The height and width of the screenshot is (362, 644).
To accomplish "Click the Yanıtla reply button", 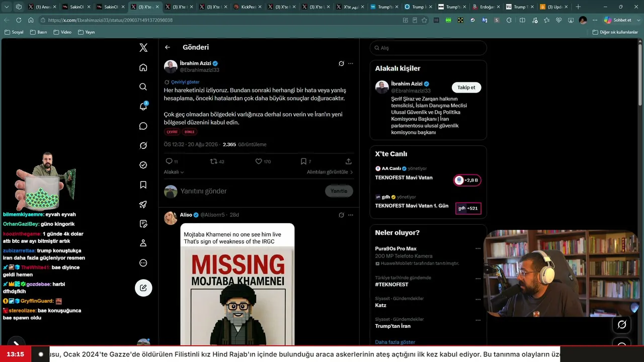I will click(x=339, y=191).
